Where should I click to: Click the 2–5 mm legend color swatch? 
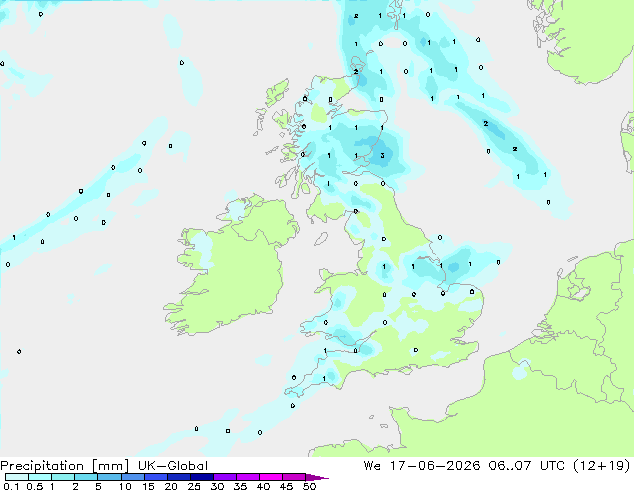[86, 477]
